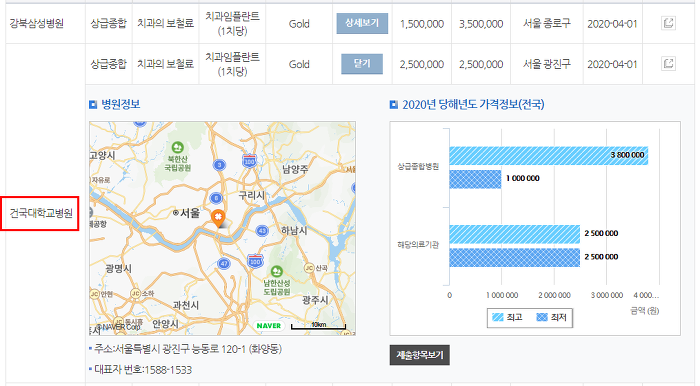Click the 북한산 국립공원 park icon on map
The image size is (700, 386).
coord(178,147)
